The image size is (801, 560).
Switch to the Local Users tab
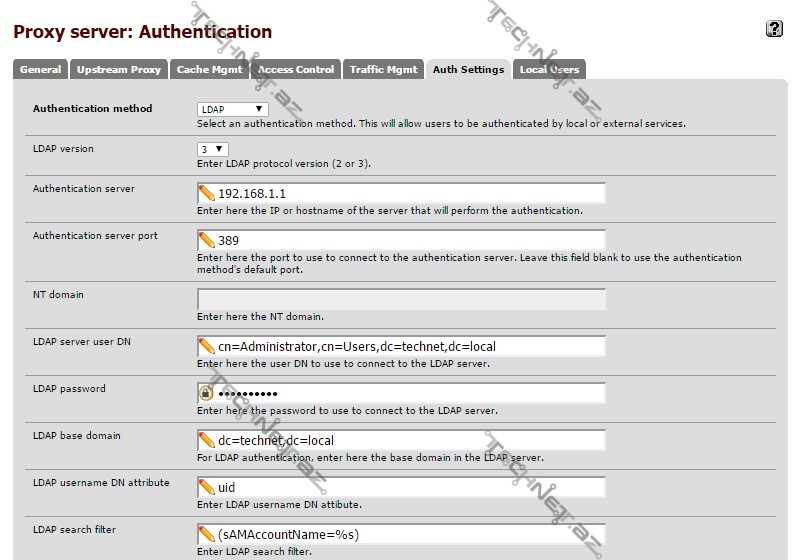point(549,70)
